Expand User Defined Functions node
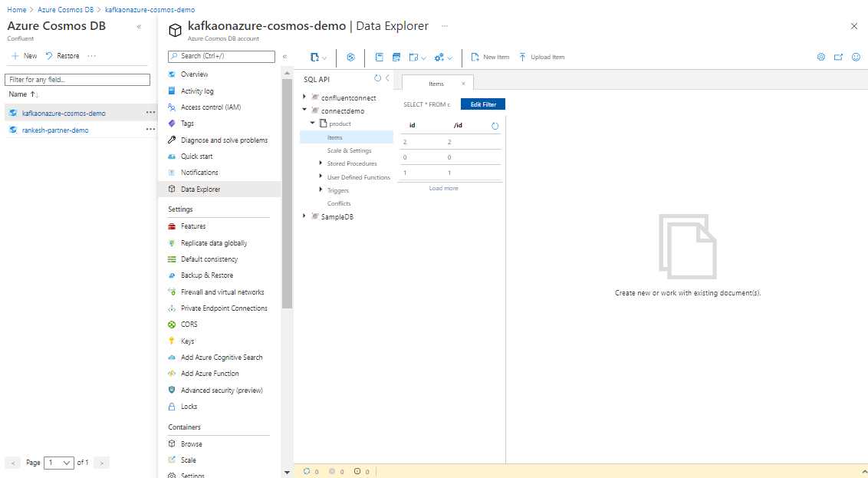The image size is (868, 478). click(x=321, y=176)
